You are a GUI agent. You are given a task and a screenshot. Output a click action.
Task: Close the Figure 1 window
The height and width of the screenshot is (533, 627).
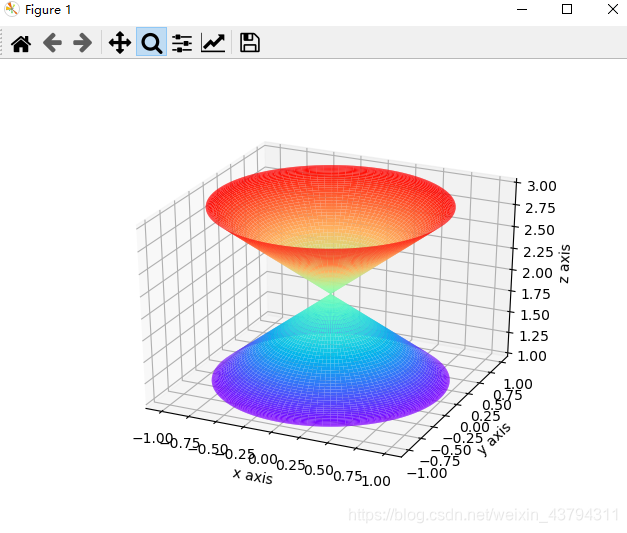pos(613,9)
